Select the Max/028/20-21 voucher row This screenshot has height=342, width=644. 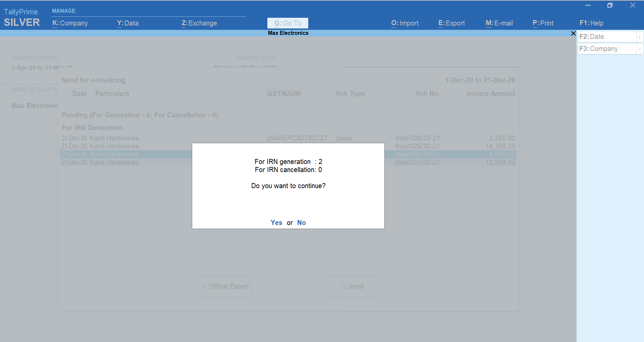pyautogui.click(x=417, y=138)
